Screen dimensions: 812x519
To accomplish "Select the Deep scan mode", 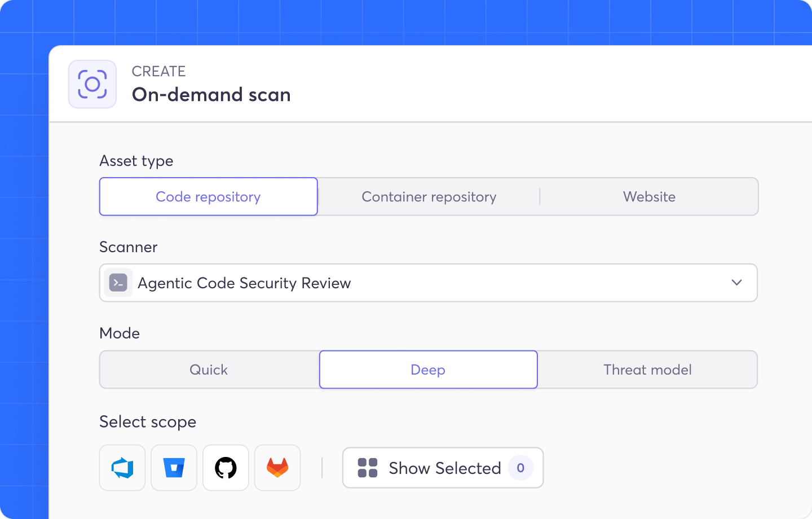I will pos(429,370).
